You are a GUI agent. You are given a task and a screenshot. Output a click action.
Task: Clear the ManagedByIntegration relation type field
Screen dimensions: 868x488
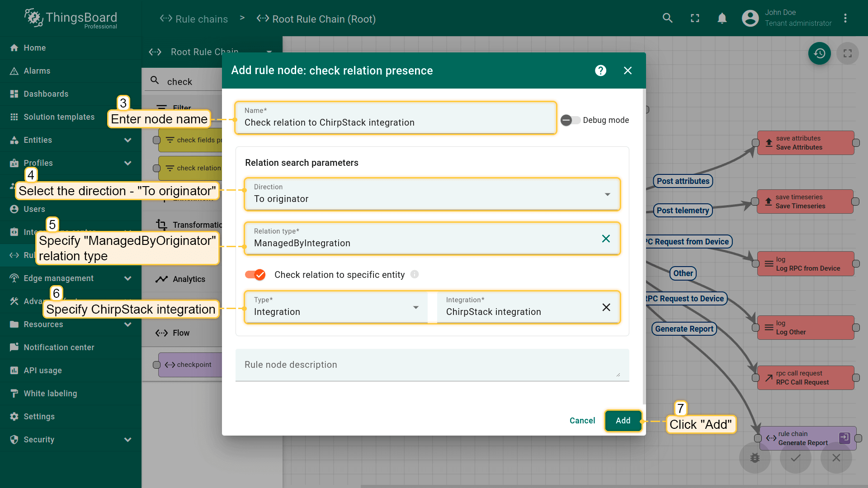(x=606, y=239)
